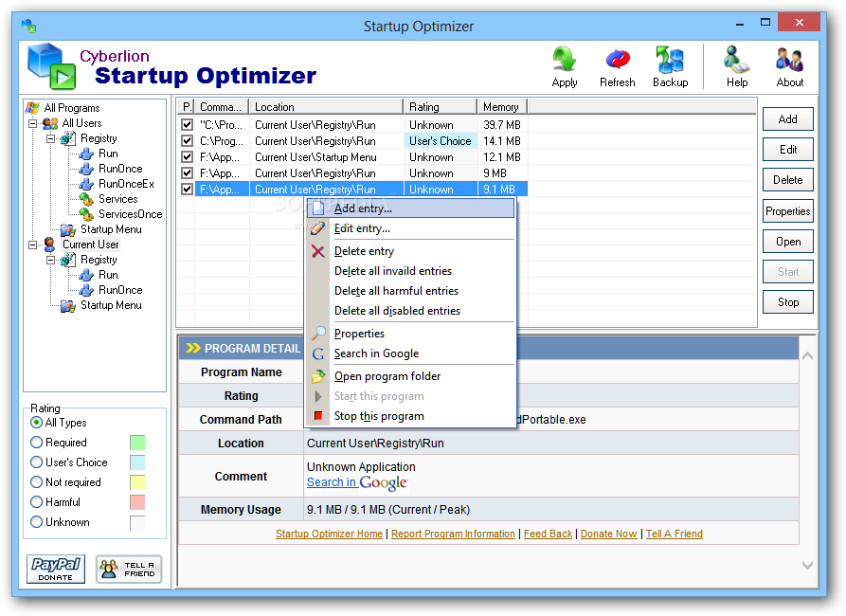Uncheck the selected 9.1 MB entry checkbox
Viewport: 846px width, 616px height.
pos(187,190)
